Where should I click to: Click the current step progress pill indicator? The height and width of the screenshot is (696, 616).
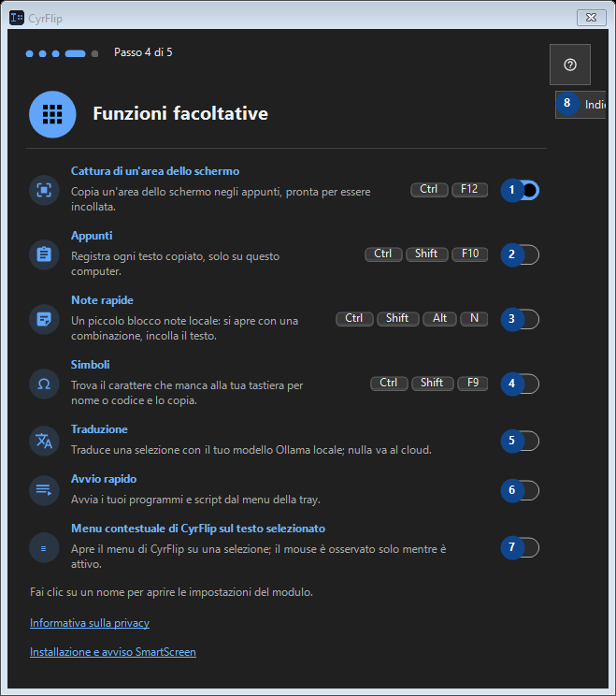point(75,53)
